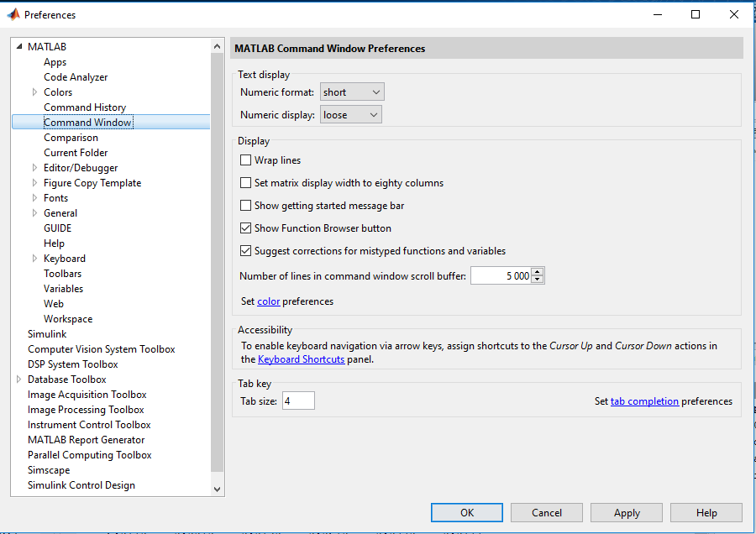Toggle Show getting started message bar
756x534 pixels.
246,206
